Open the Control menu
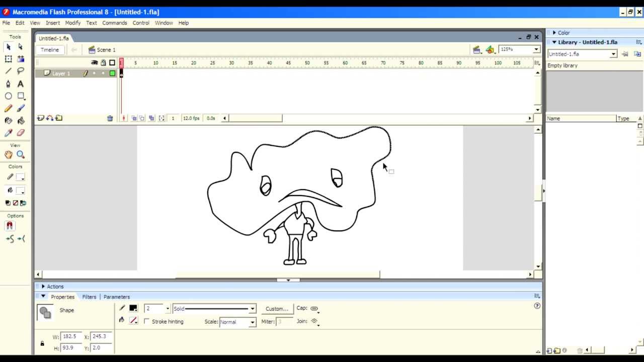The image size is (644, 362). (x=141, y=23)
